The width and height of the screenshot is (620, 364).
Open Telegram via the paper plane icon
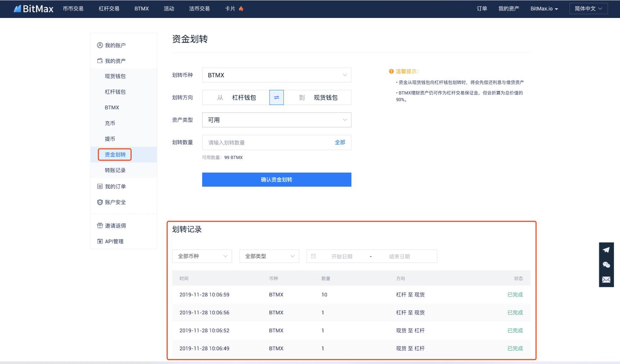pyautogui.click(x=606, y=250)
